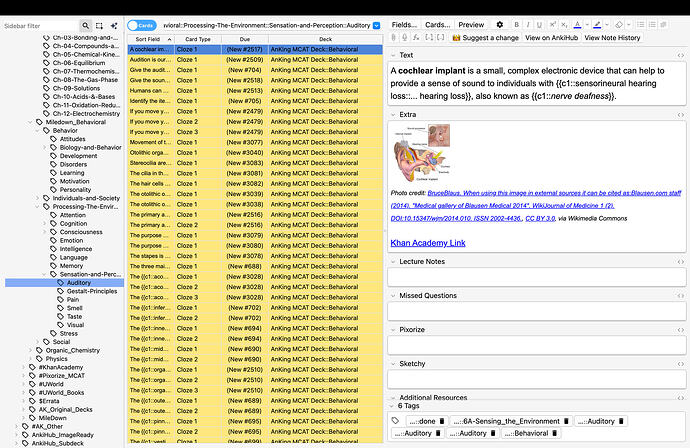
Task: Remove the done tag
Action: point(442,421)
